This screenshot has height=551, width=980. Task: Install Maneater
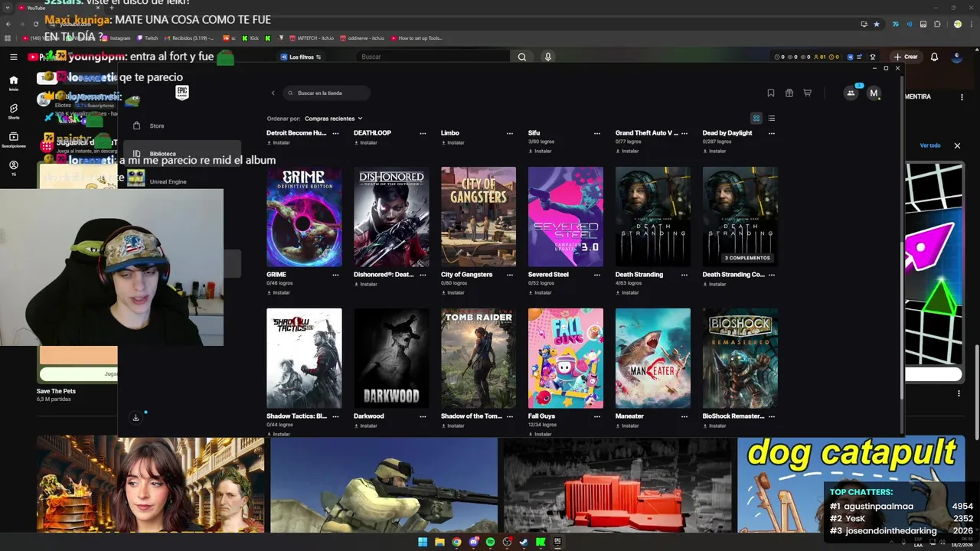627,425
